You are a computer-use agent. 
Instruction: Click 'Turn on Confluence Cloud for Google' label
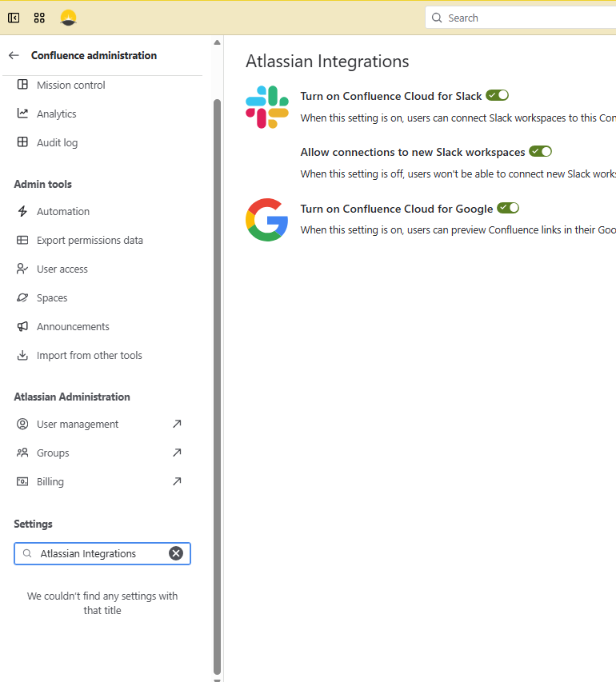tap(397, 209)
